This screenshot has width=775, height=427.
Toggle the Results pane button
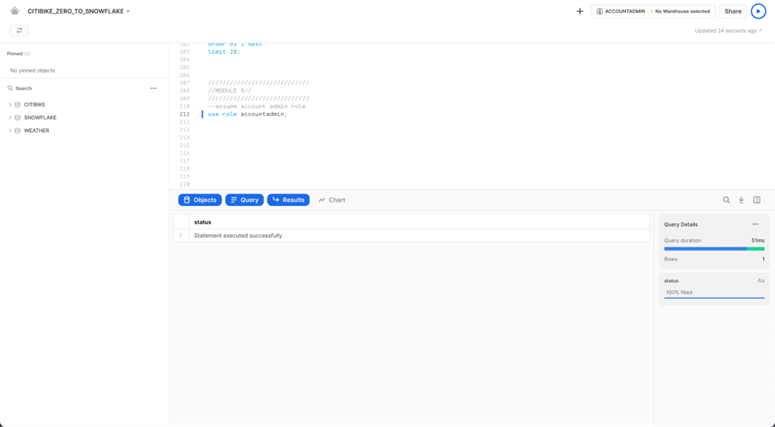(288, 200)
